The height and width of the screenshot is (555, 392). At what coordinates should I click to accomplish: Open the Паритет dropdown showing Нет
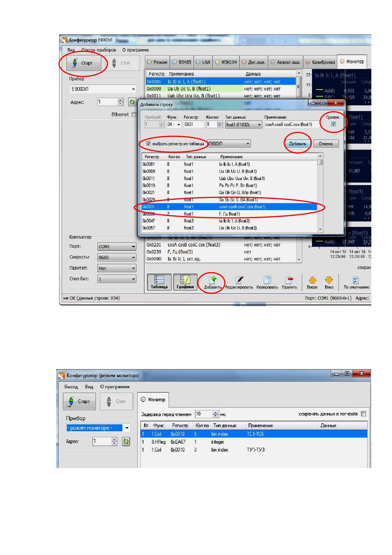pyautogui.click(x=117, y=268)
